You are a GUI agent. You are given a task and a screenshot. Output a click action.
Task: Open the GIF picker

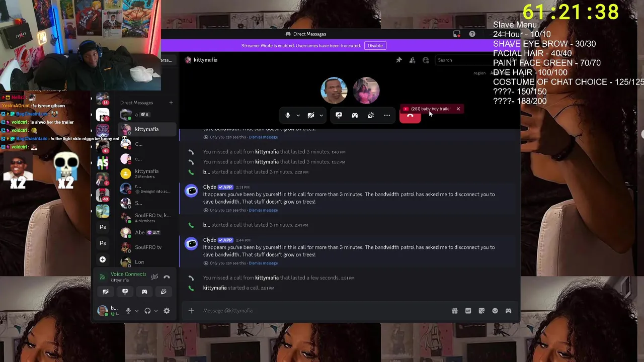[x=468, y=311]
